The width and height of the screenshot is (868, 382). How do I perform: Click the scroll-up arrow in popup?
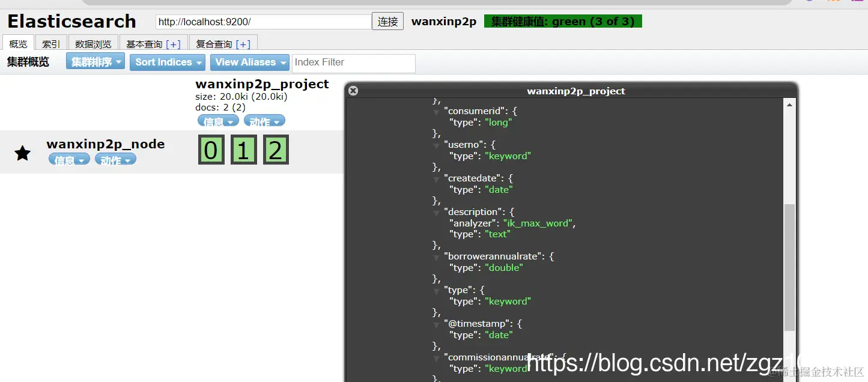tap(789, 105)
